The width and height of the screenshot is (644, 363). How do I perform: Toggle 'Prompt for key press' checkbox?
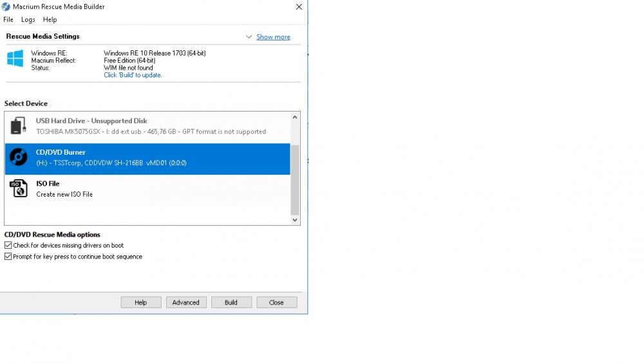(8, 257)
